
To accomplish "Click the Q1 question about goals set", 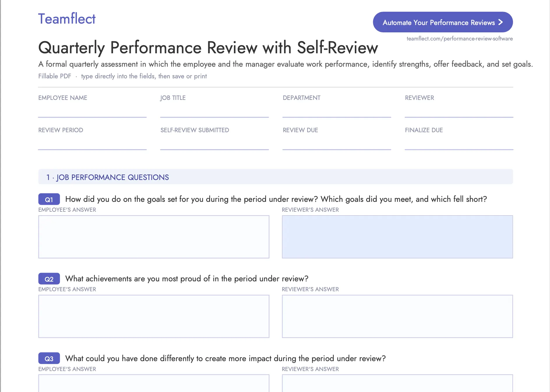I will pyautogui.click(x=276, y=199).
